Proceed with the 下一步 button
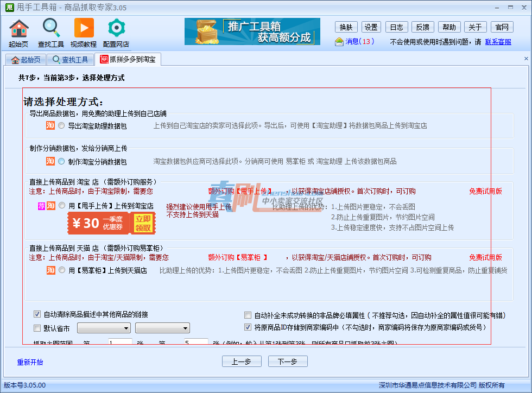The image size is (532, 393). [x=288, y=362]
